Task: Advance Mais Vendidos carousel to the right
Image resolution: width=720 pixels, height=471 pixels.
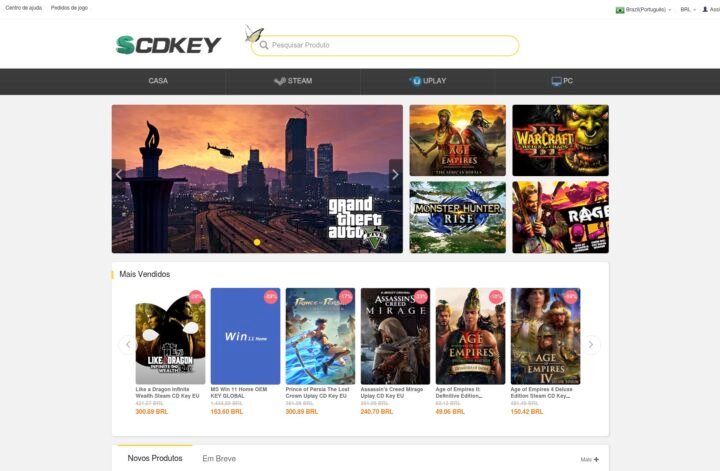Action: (591, 344)
